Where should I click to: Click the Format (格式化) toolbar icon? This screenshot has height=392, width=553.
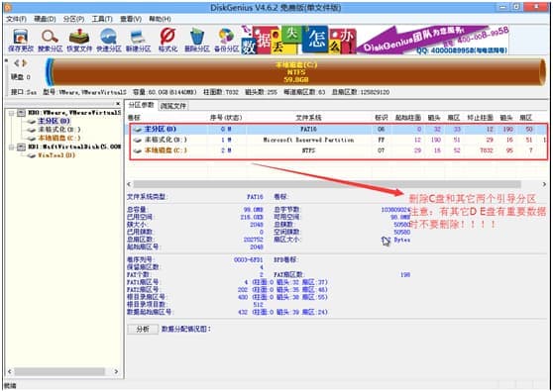pos(167,37)
